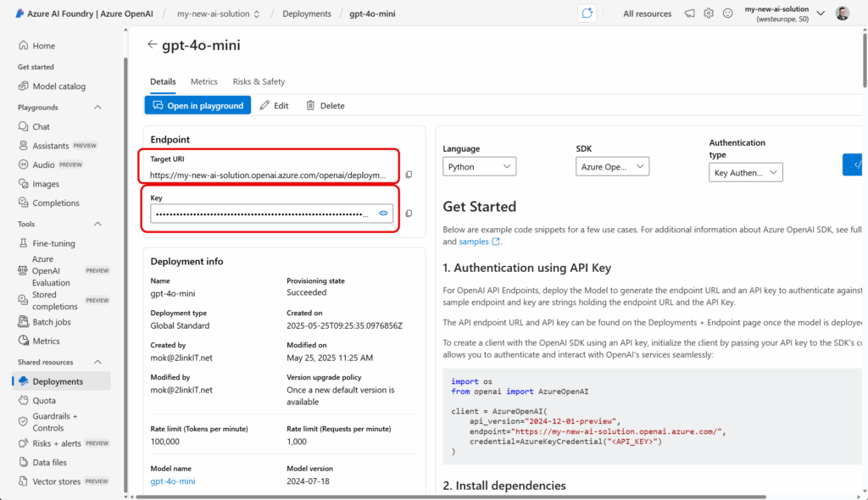
Task: Open the gpt-4o-mini model name link
Action: (173, 481)
